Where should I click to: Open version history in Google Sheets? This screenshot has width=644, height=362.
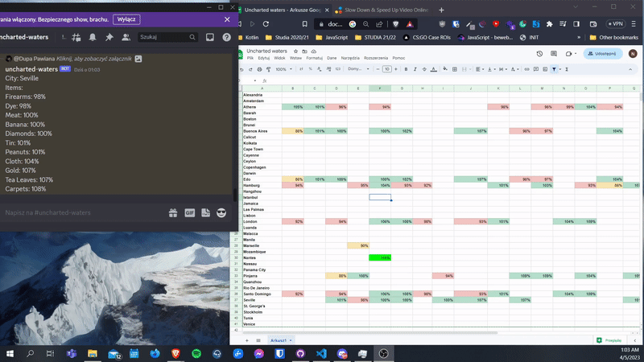tap(540, 54)
